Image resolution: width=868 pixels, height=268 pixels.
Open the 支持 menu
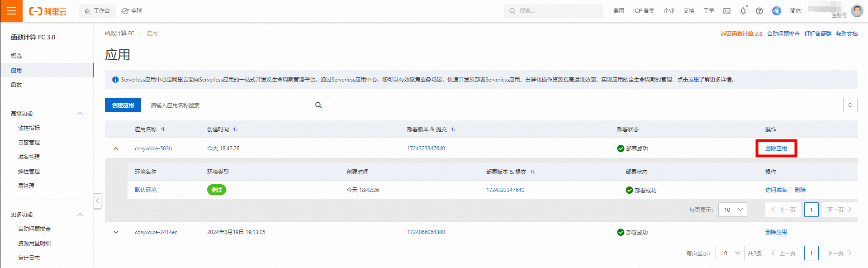[689, 11]
